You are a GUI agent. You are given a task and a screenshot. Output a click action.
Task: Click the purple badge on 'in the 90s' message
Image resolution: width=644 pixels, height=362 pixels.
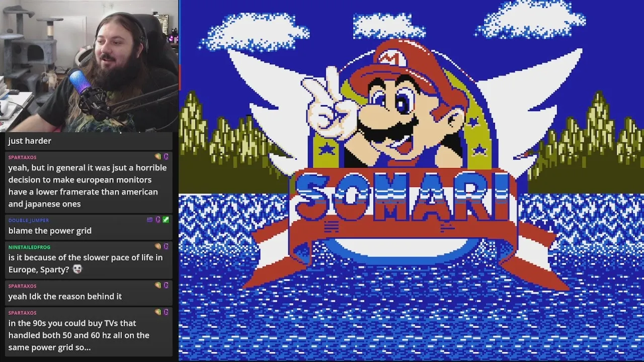tap(166, 312)
